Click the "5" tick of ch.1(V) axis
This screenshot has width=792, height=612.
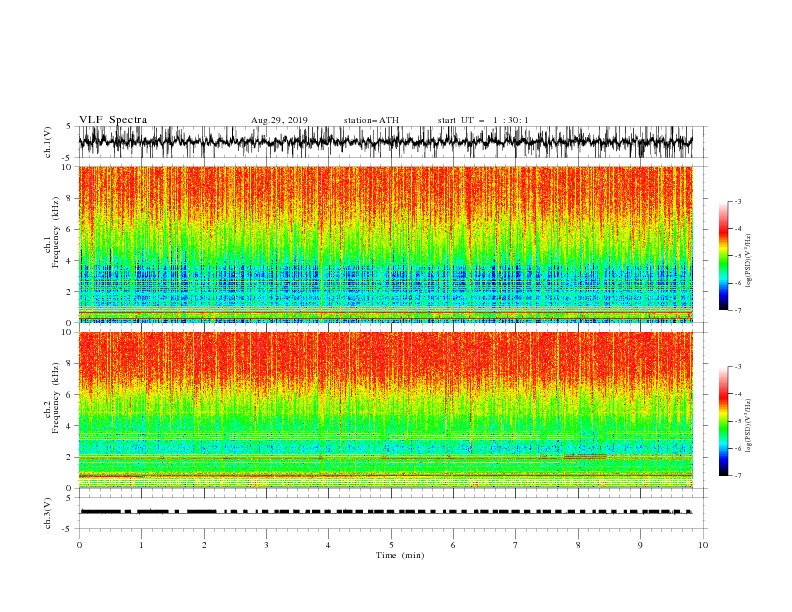pos(70,127)
